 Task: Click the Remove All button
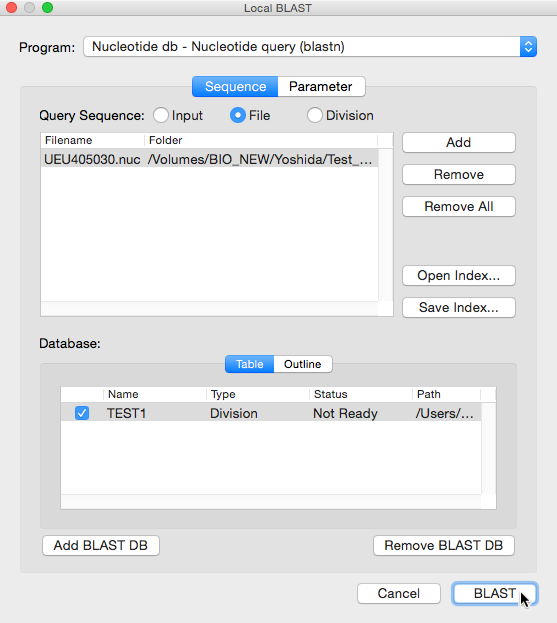(458, 207)
